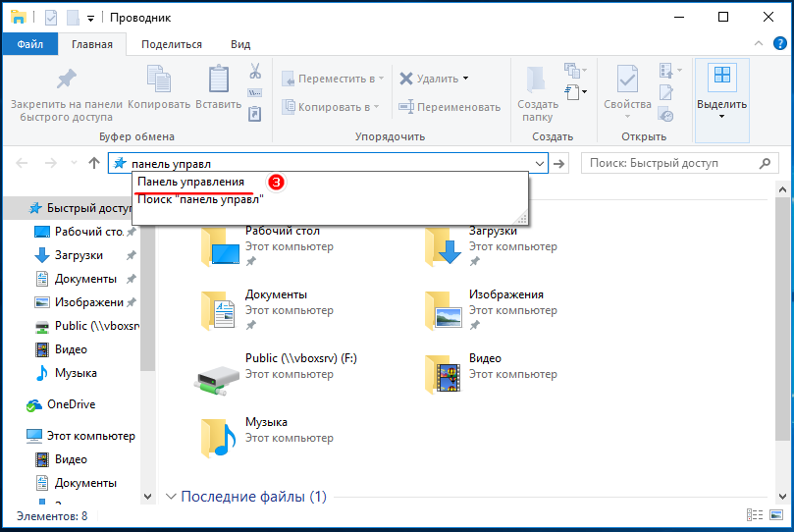The image size is (794, 532).
Task: Select Изображения folder in main pane
Action: pos(491,310)
